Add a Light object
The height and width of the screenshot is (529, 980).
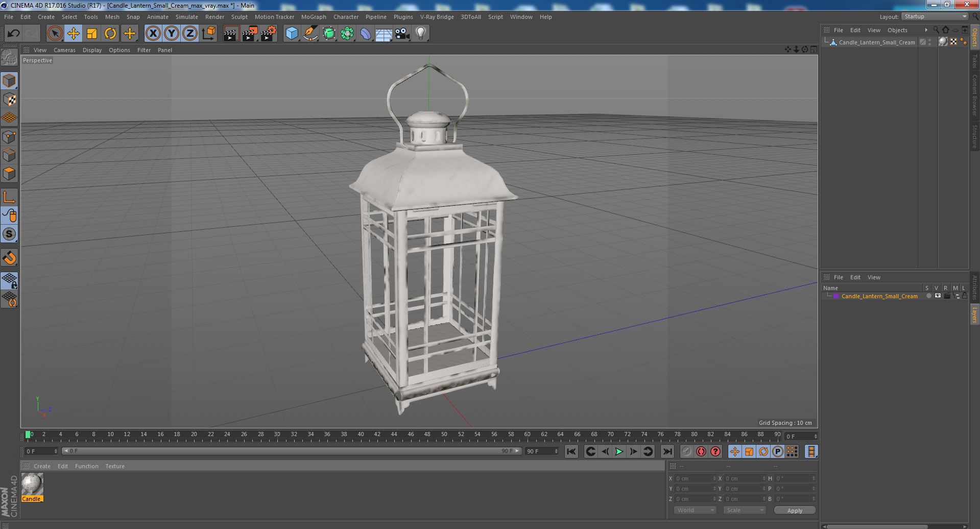pos(420,34)
